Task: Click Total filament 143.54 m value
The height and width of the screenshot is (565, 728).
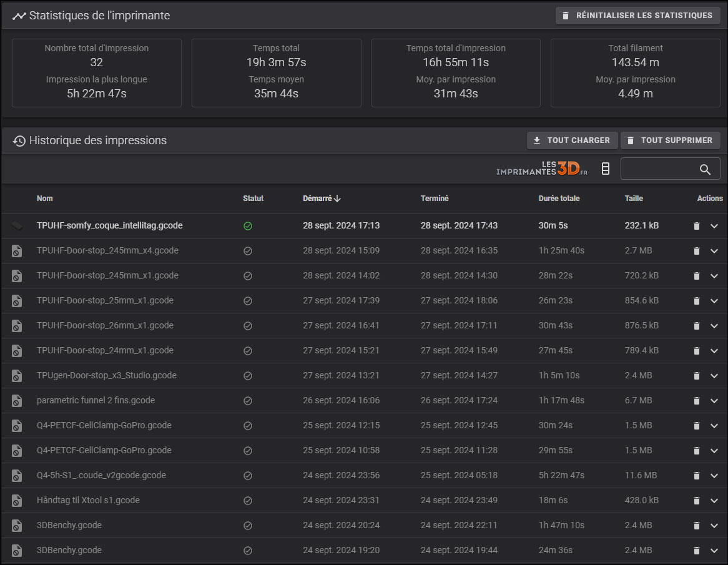Action: pos(635,62)
